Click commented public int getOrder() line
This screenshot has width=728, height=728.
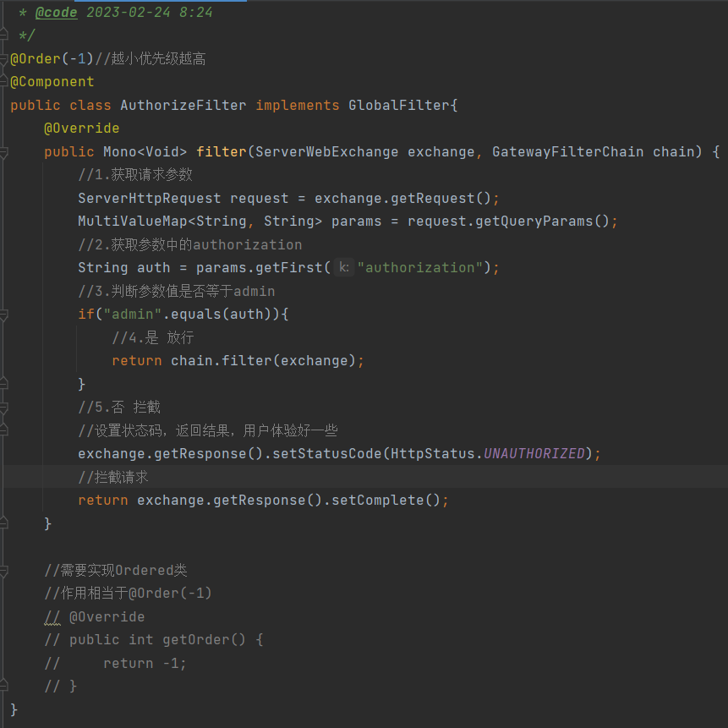[154, 640]
